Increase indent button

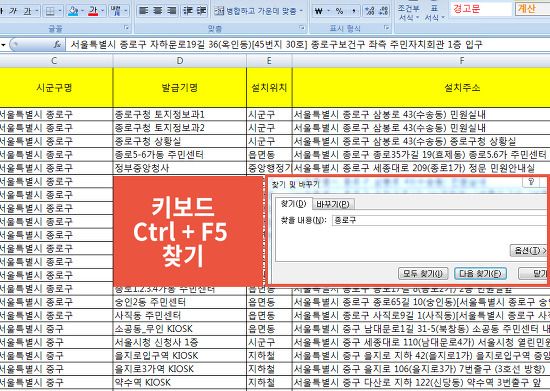(201, 11)
